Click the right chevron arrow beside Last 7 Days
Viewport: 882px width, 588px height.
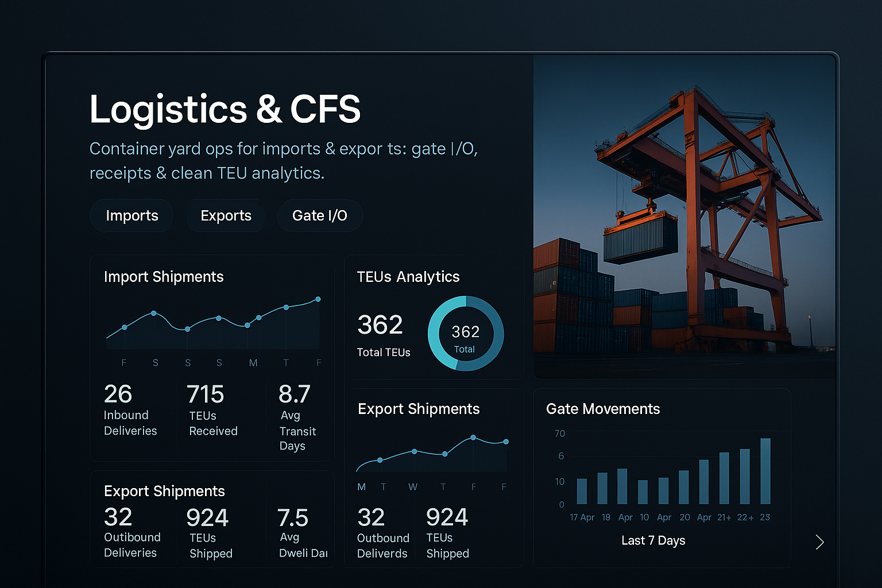(819, 542)
